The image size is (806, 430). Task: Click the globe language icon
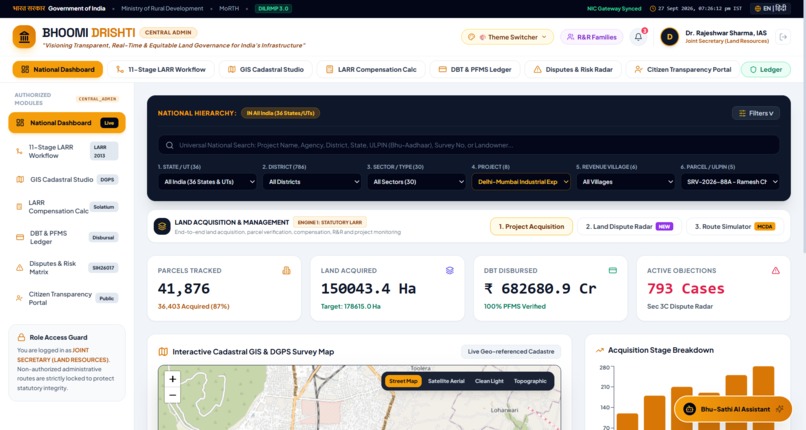(x=758, y=9)
